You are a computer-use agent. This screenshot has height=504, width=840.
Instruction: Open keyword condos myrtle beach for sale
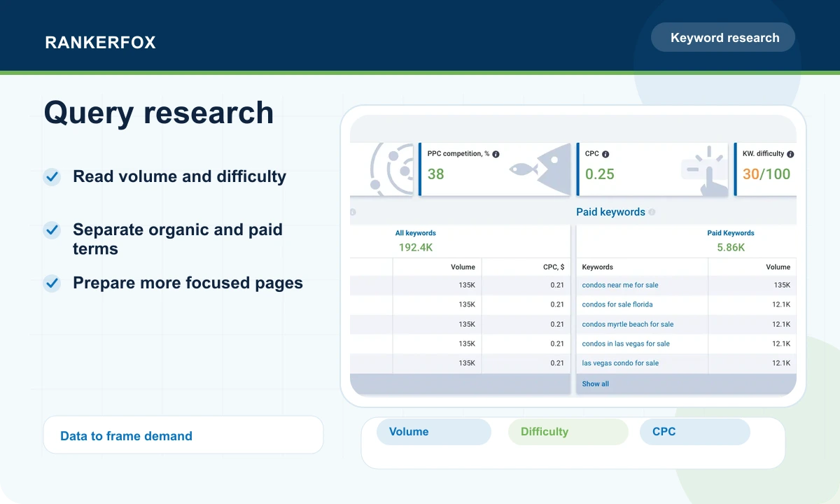(628, 324)
